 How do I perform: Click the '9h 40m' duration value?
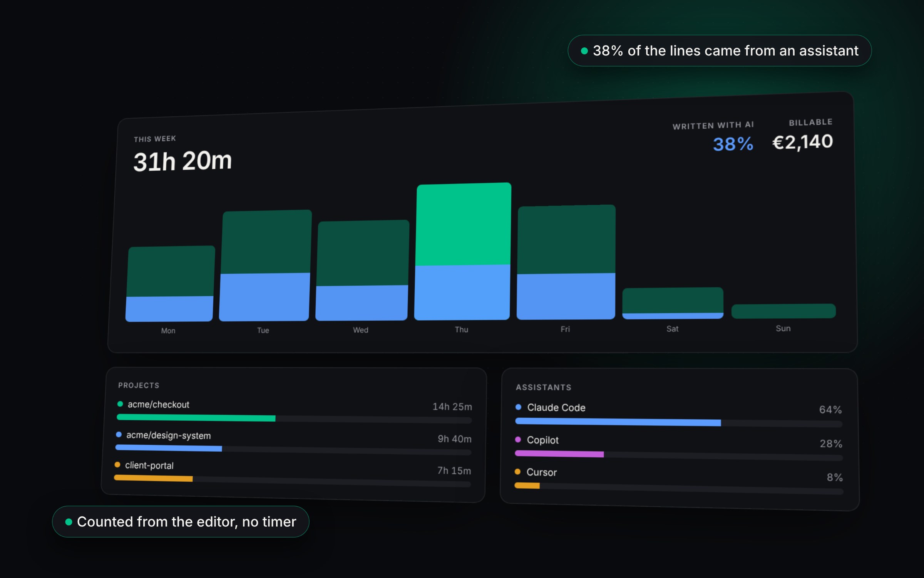[x=455, y=439]
